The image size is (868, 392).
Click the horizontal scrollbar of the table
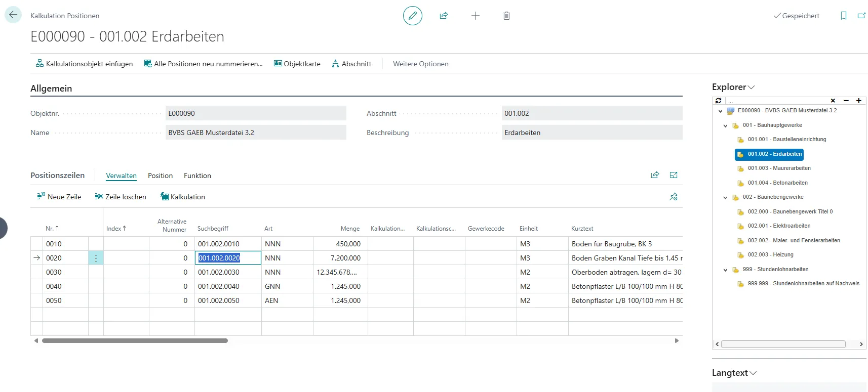click(x=135, y=341)
